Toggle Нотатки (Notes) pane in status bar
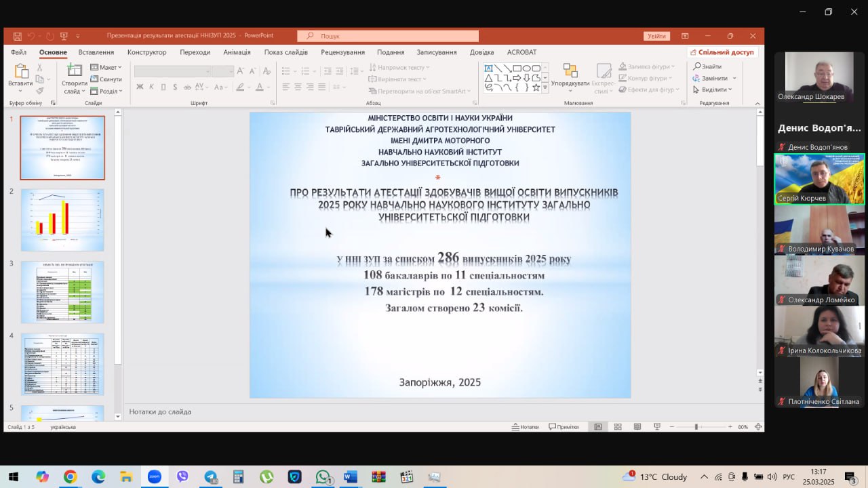This screenshot has height=488, width=868. [x=525, y=426]
